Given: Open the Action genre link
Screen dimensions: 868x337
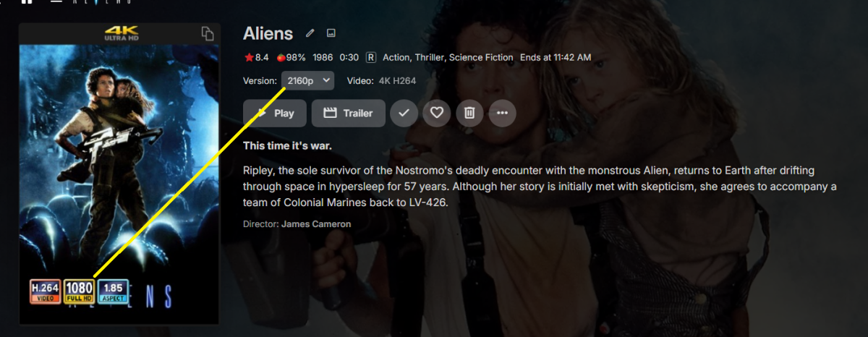Looking at the screenshot, I should pos(396,57).
